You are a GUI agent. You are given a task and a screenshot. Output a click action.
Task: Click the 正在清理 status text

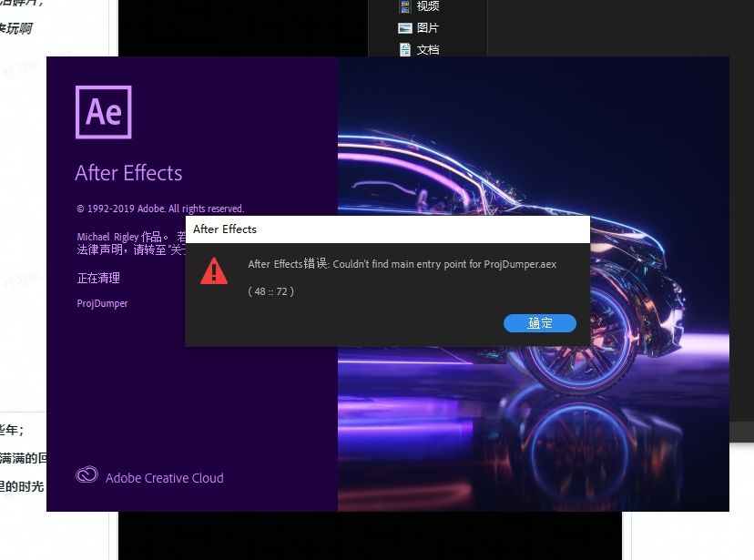click(98, 278)
